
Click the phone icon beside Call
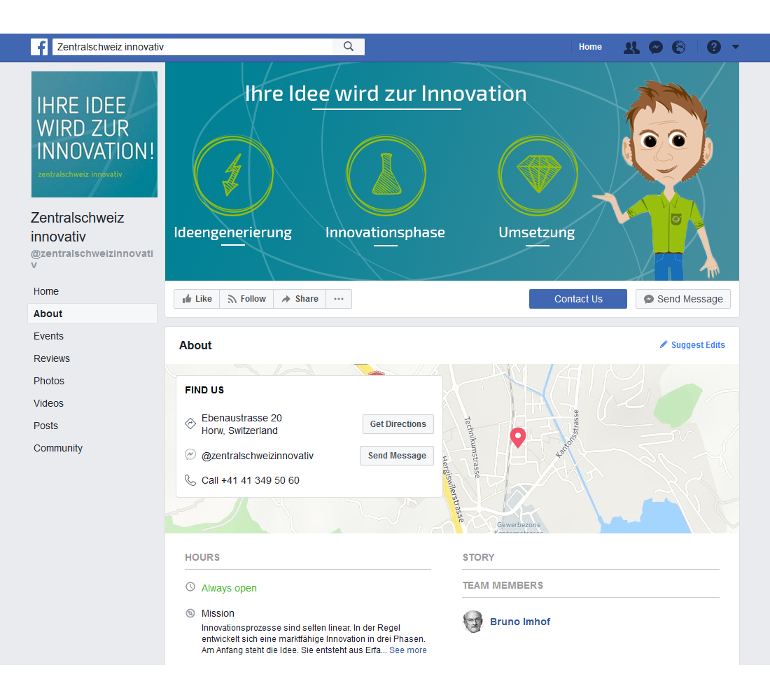(x=190, y=480)
